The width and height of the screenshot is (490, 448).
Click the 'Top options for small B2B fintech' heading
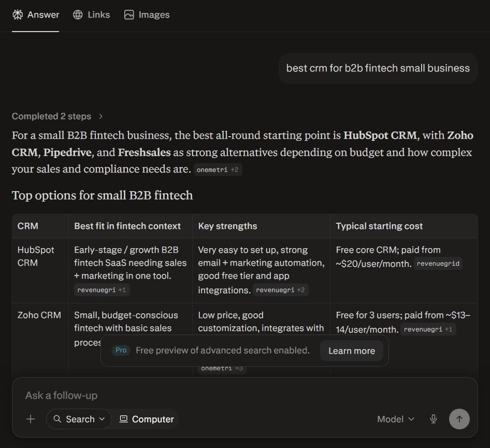(x=102, y=195)
